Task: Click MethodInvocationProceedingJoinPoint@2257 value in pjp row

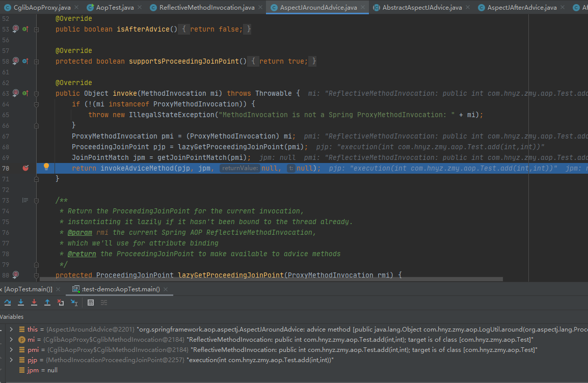Action: pos(116,360)
